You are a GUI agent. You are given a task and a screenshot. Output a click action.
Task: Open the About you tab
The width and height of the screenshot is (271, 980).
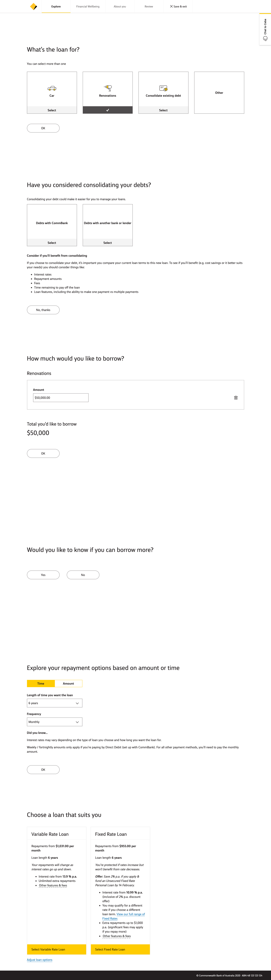coord(120,6)
